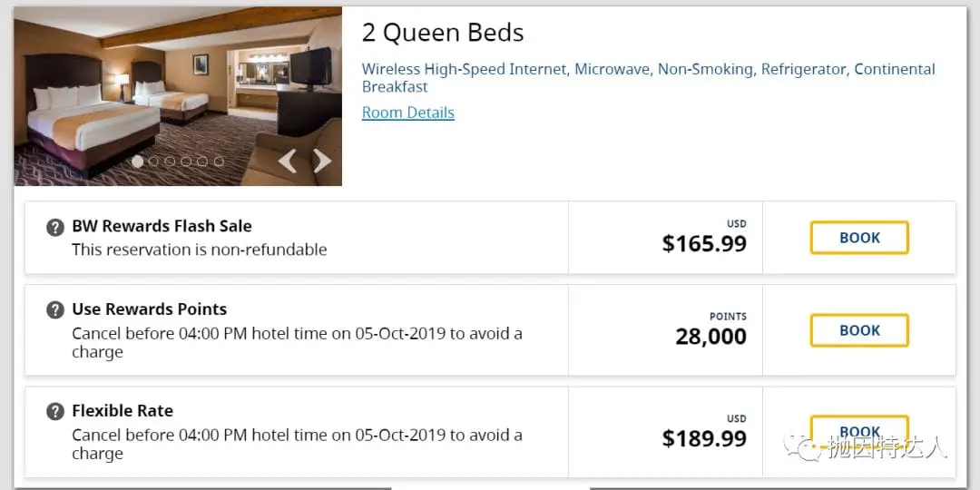Image resolution: width=980 pixels, height=490 pixels.
Task: Book the 28,000 rewards points rate
Action: [x=859, y=330]
